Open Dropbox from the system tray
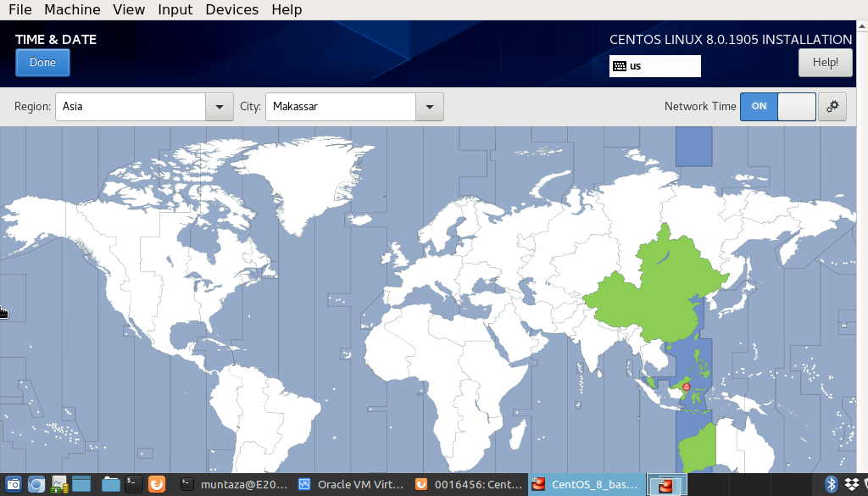Image resolution: width=868 pixels, height=496 pixels. (853, 484)
